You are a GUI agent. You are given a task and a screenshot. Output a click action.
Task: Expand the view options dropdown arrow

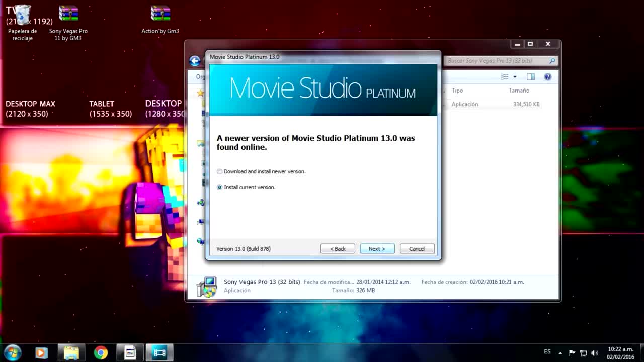tap(515, 77)
